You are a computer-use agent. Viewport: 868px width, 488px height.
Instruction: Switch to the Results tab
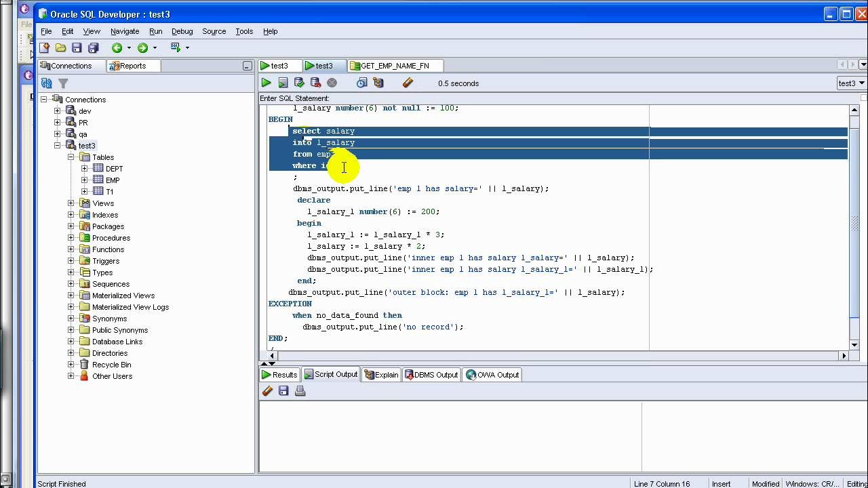tap(279, 375)
